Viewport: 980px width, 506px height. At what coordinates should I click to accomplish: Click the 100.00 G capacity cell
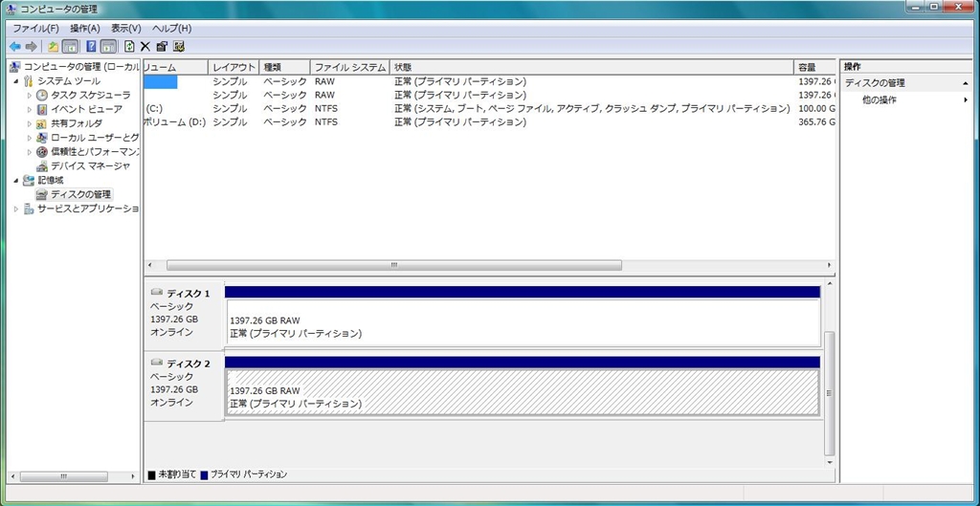[x=817, y=109]
